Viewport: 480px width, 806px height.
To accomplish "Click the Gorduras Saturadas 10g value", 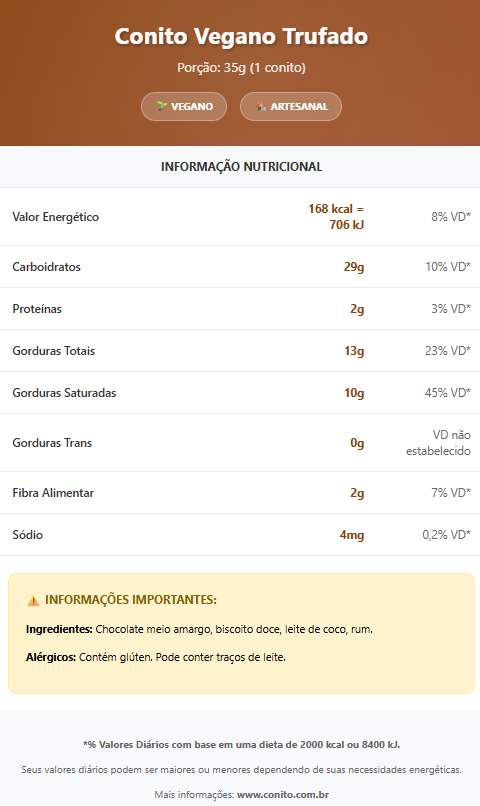I will [354, 393].
